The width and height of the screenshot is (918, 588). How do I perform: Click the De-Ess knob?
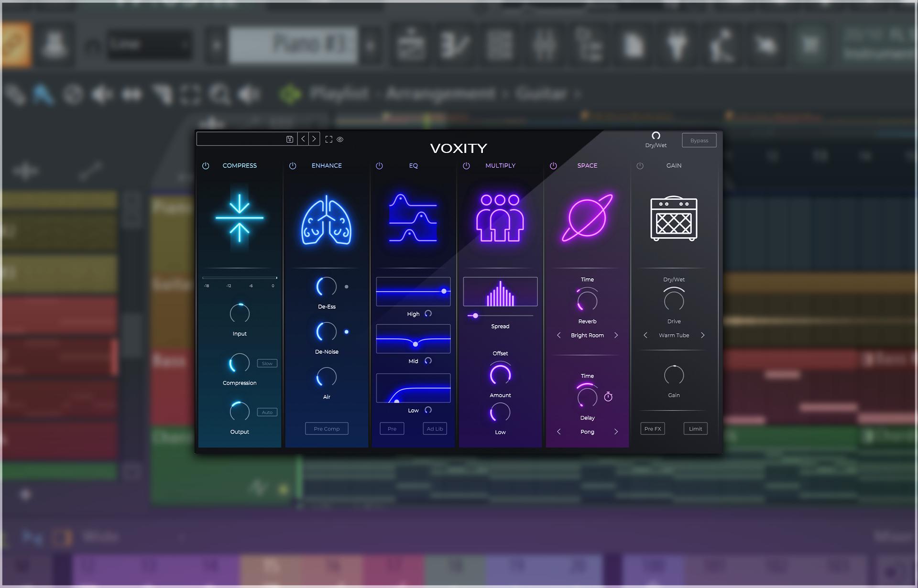(x=327, y=287)
